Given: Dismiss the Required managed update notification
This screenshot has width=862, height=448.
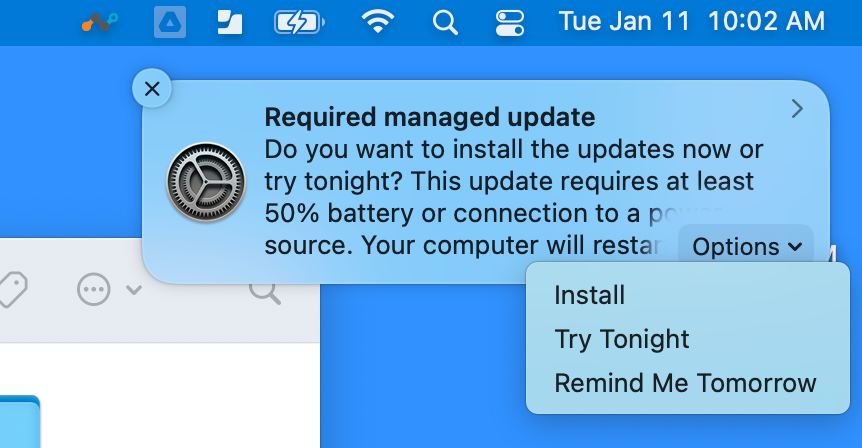Looking at the screenshot, I should pos(152,89).
